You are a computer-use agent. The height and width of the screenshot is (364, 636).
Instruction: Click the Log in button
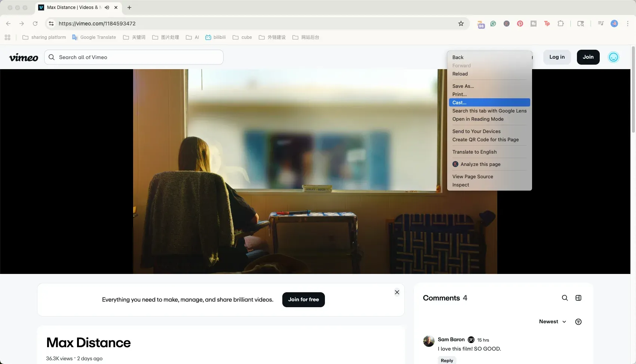[x=557, y=57]
